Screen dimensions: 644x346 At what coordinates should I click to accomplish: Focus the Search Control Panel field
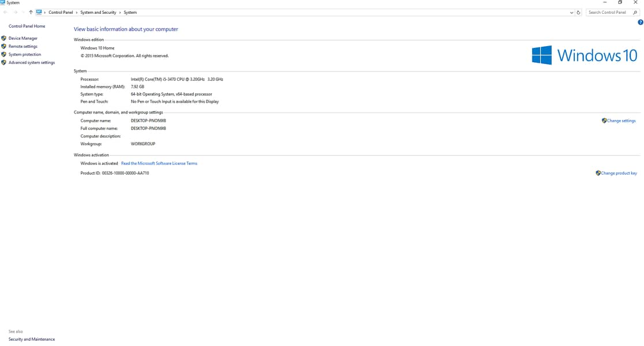click(x=608, y=13)
